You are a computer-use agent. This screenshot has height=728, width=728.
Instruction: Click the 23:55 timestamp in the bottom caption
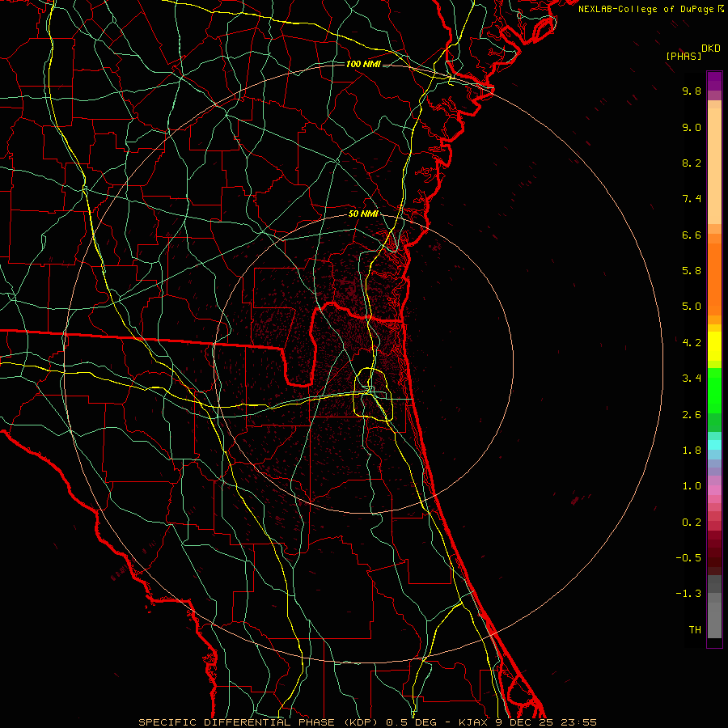(x=581, y=722)
